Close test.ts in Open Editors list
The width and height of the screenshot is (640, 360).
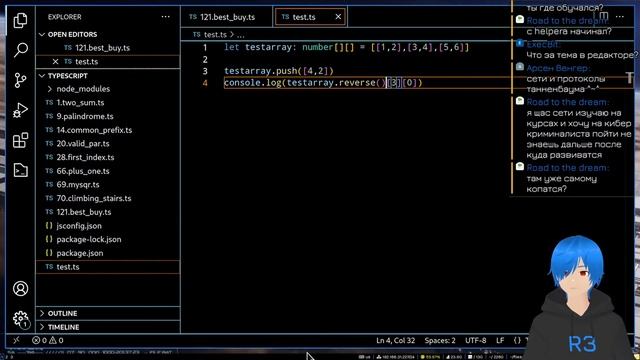click(x=56, y=62)
